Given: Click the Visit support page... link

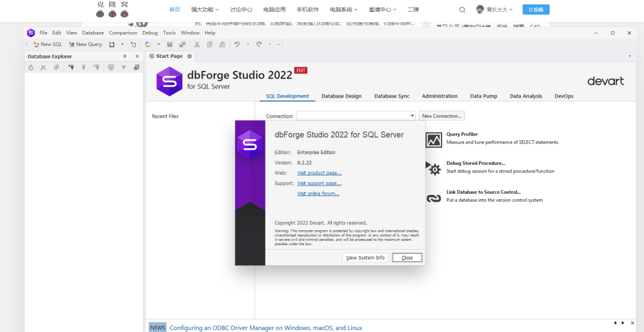Looking at the screenshot, I should 319,183.
